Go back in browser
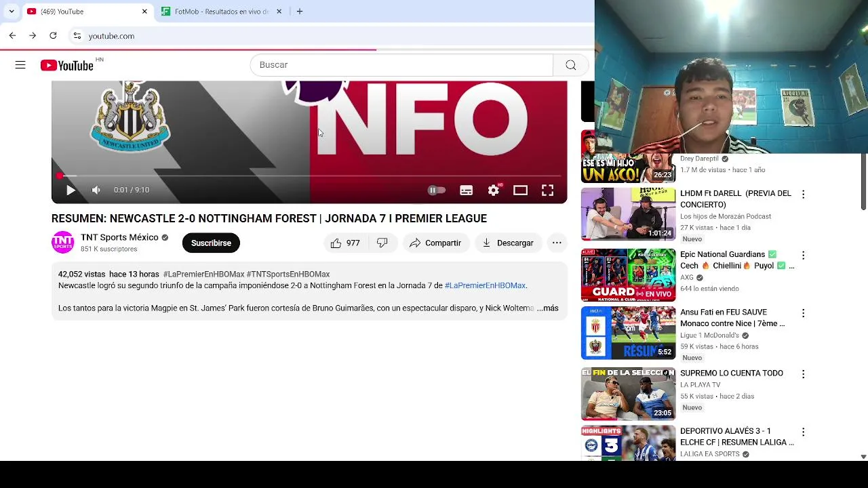Image resolution: width=868 pixels, height=488 pixels. point(12,36)
